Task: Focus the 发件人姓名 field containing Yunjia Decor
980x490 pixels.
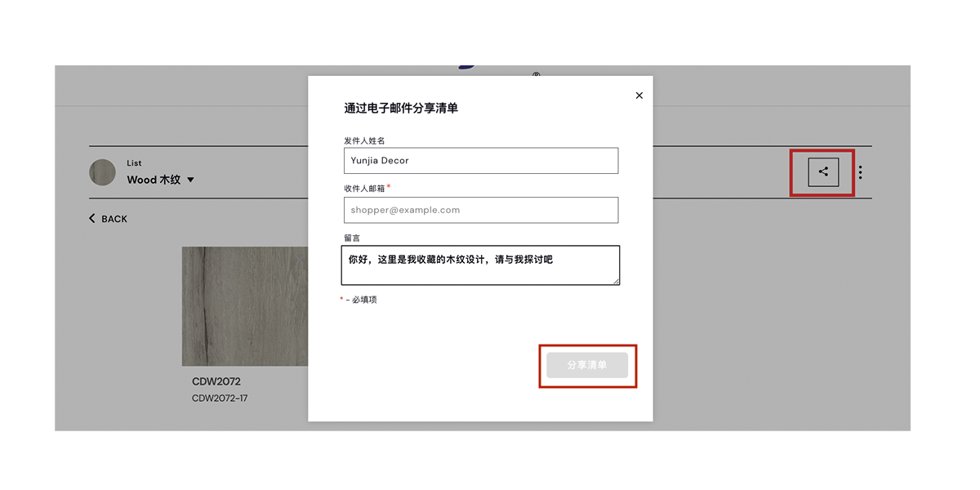Action: (480, 161)
